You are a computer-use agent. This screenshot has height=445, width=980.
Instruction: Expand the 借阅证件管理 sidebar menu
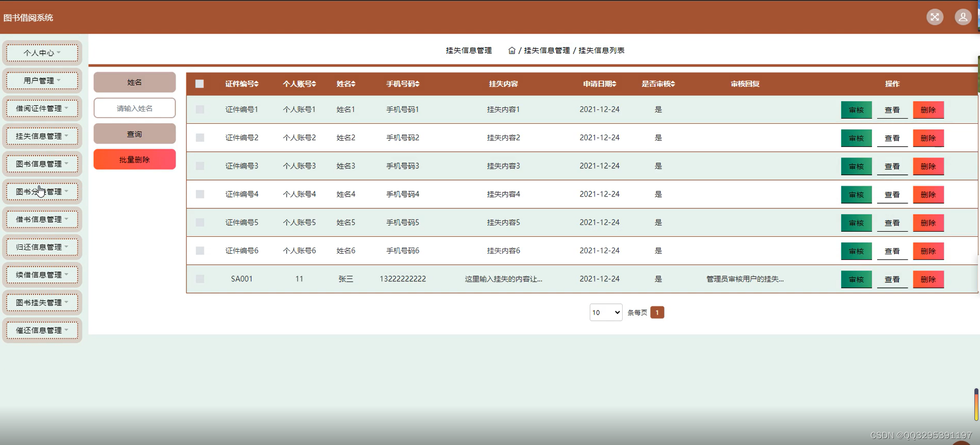(x=42, y=108)
